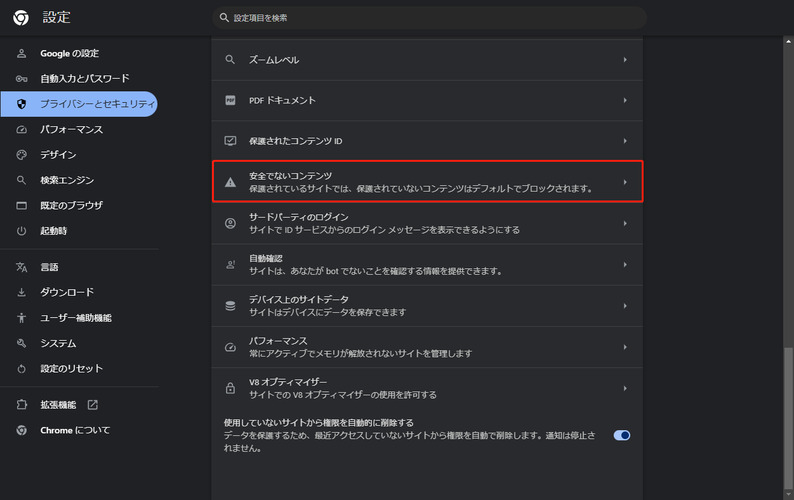This screenshot has height=500, width=794.
Task: Open システム in sidebar
Action: (x=58, y=343)
